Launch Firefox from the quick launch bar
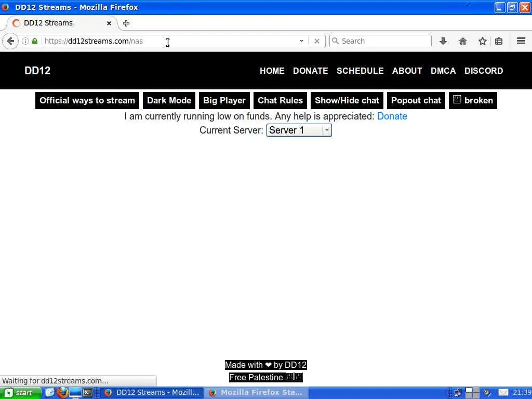The image size is (532, 399). click(62, 393)
